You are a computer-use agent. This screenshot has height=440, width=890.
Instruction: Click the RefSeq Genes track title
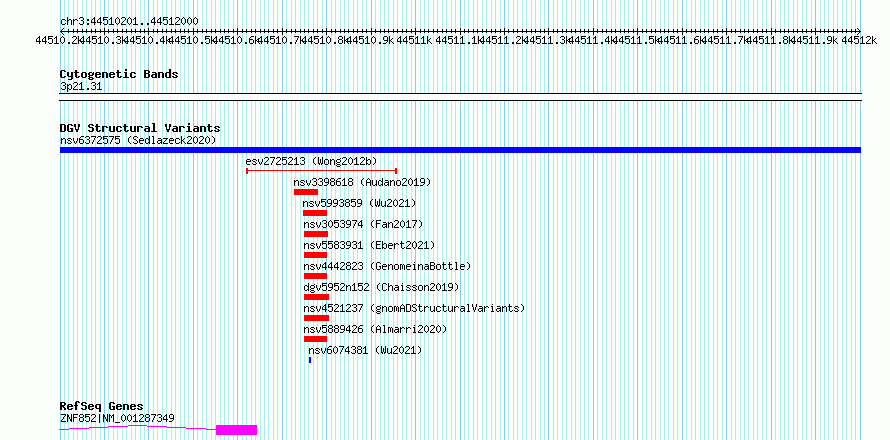101,407
